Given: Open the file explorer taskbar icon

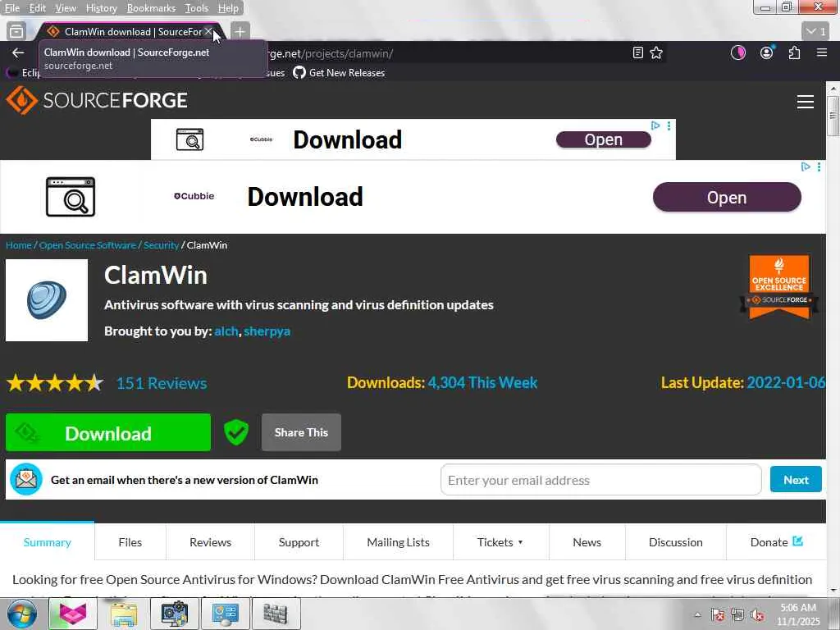Looking at the screenshot, I should point(123,614).
